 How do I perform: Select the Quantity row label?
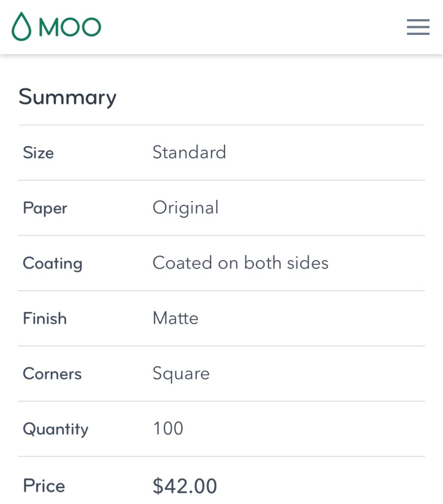tap(56, 429)
